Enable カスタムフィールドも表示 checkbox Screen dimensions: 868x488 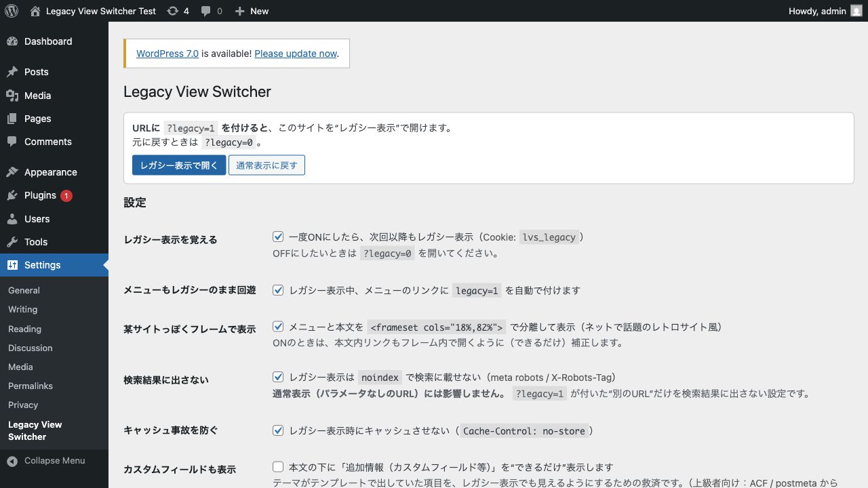(x=278, y=467)
